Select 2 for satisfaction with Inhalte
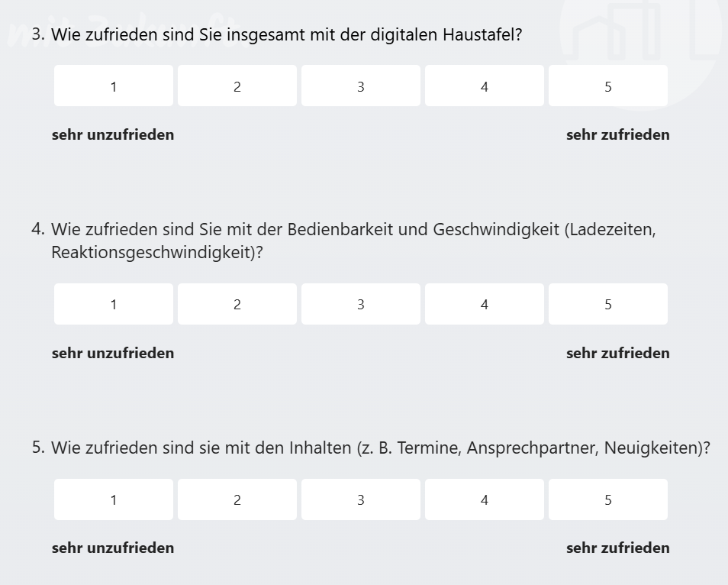The width and height of the screenshot is (728, 585). (x=237, y=500)
